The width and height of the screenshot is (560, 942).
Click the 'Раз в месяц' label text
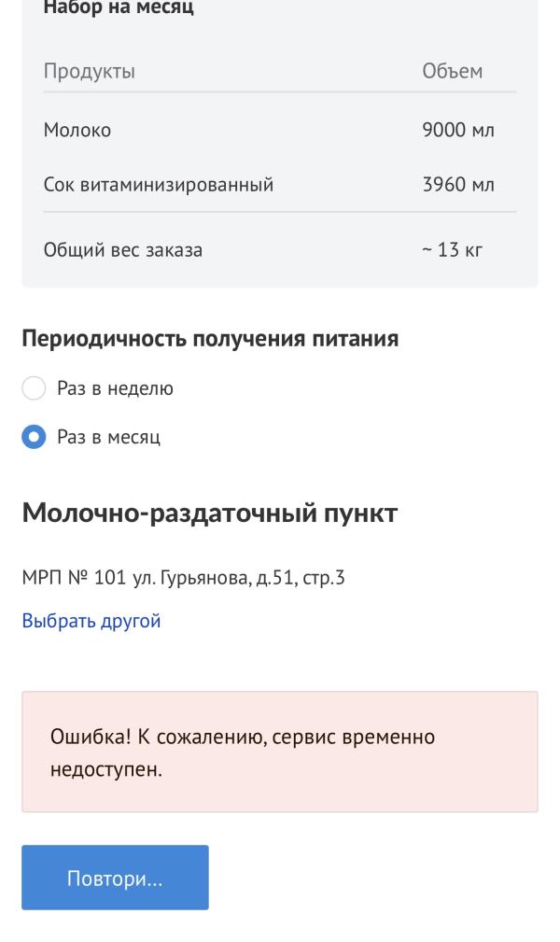(x=108, y=437)
